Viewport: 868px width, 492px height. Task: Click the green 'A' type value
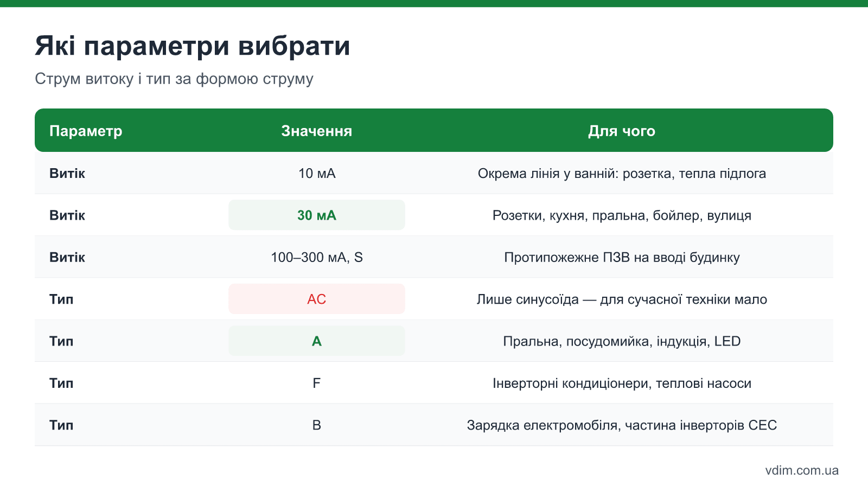(x=317, y=341)
